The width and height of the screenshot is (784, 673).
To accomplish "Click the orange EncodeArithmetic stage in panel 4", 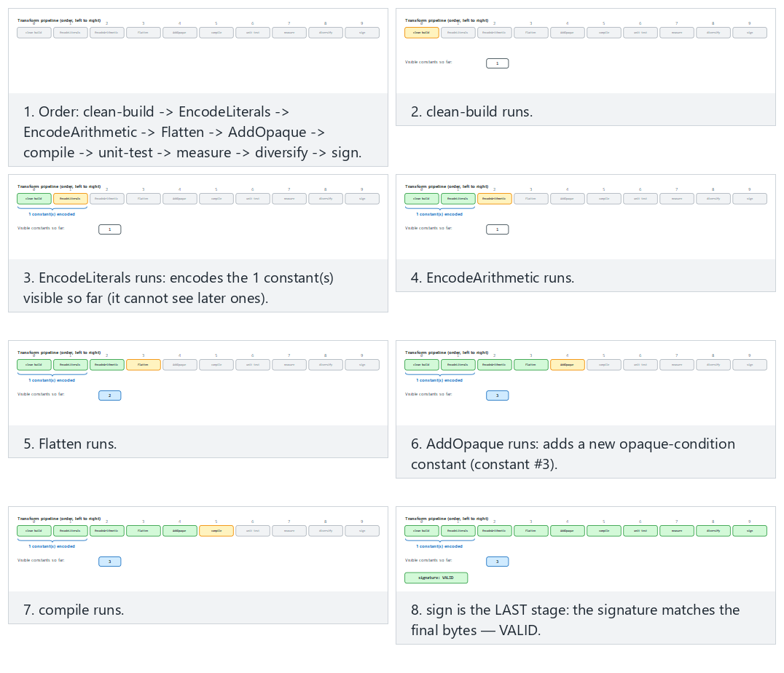I will 495,199.
